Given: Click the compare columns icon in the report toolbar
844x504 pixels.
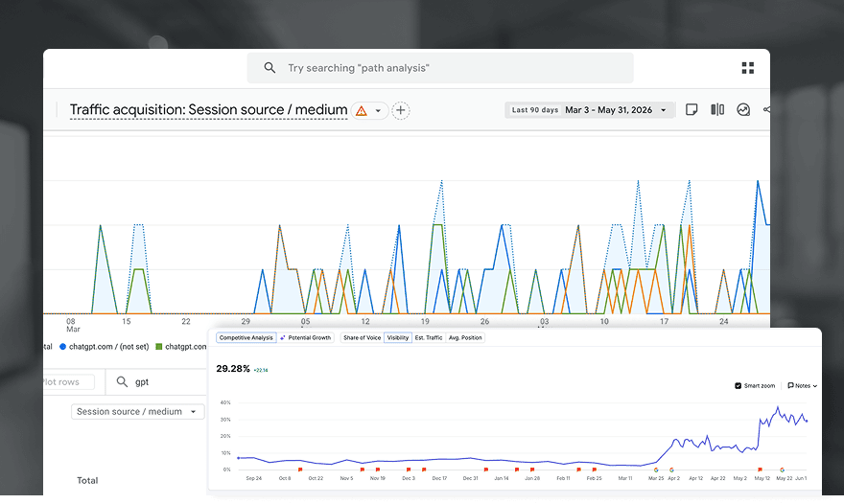Looking at the screenshot, I should (x=717, y=110).
